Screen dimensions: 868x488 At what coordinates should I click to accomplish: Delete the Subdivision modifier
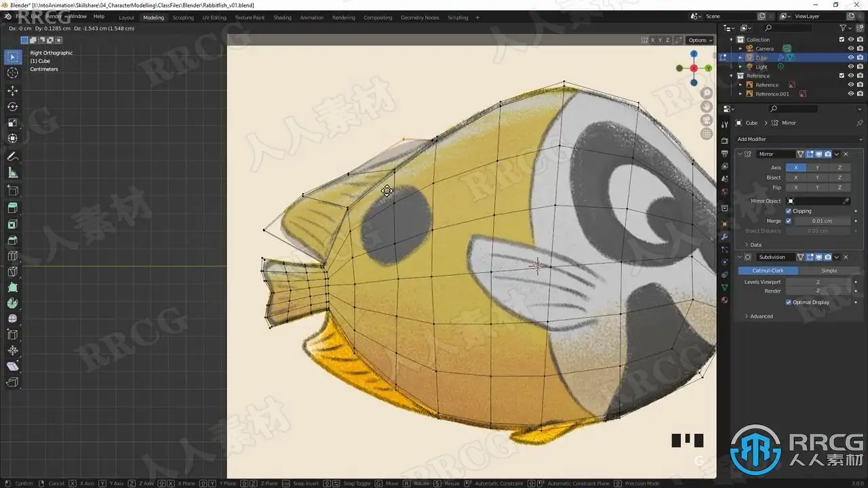coord(846,258)
